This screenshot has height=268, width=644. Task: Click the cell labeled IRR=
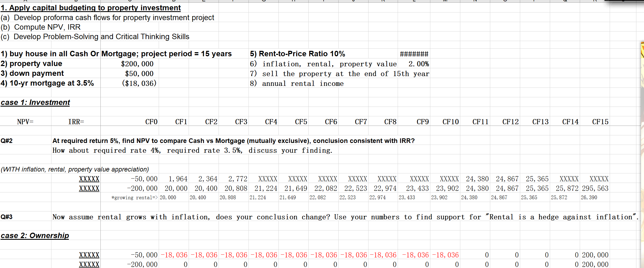click(76, 121)
